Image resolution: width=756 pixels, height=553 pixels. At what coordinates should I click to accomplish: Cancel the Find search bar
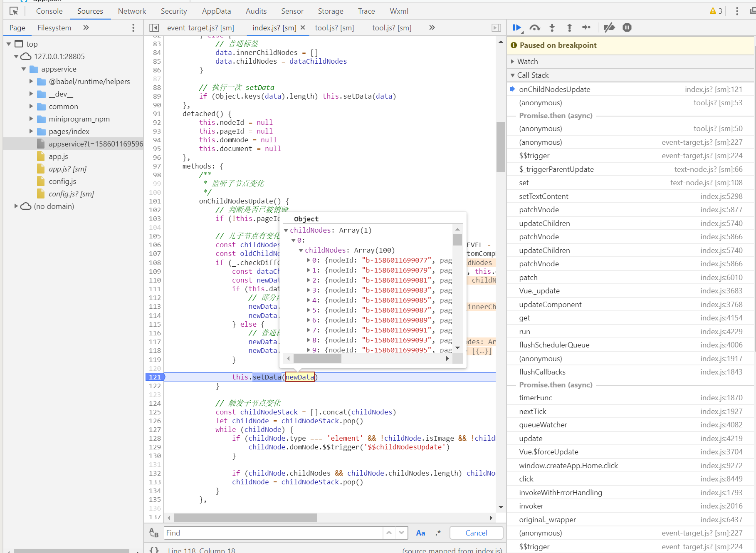[476, 533]
